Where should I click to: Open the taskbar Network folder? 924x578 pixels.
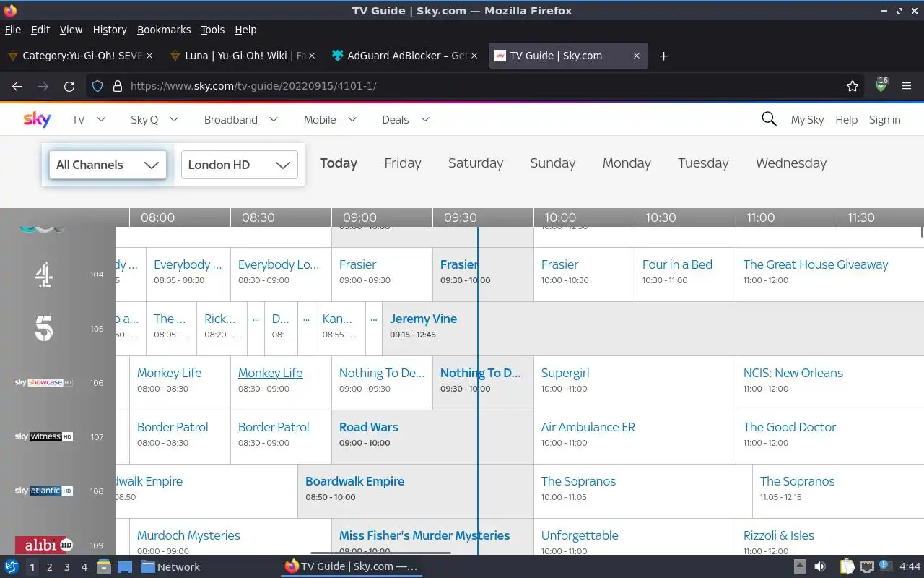(x=170, y=566)
